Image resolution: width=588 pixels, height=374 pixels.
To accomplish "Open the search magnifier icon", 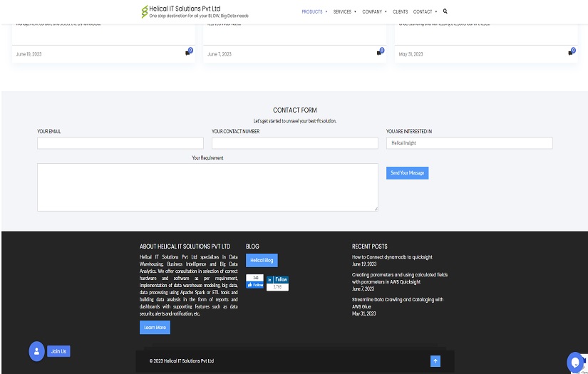I will click(445, 11).
